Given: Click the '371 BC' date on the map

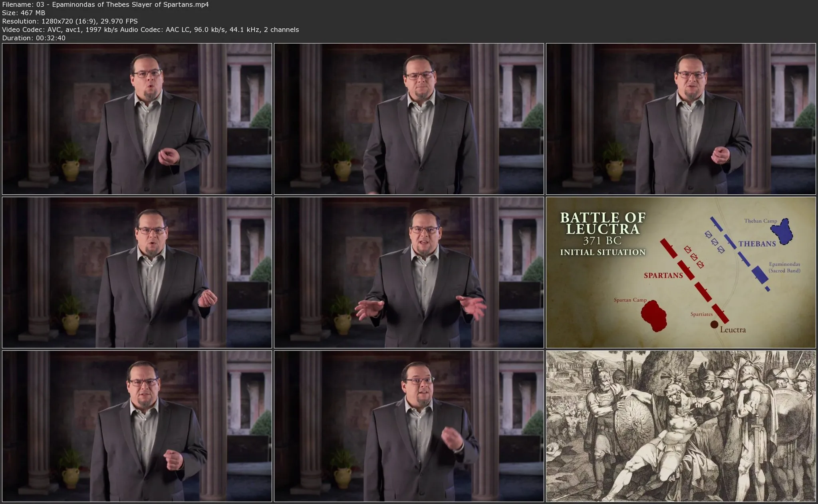Looking at the screenshot, I should click(x=602, y=241).
